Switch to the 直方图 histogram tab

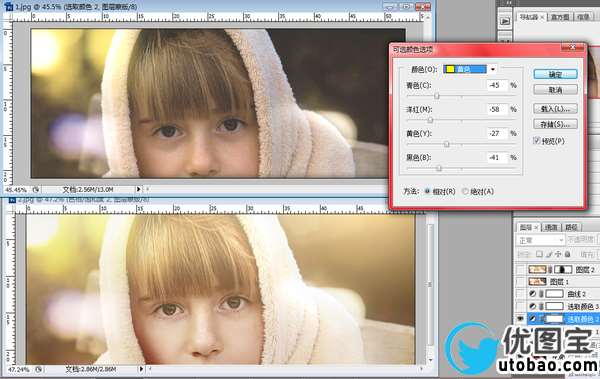(x=561, y=17)
